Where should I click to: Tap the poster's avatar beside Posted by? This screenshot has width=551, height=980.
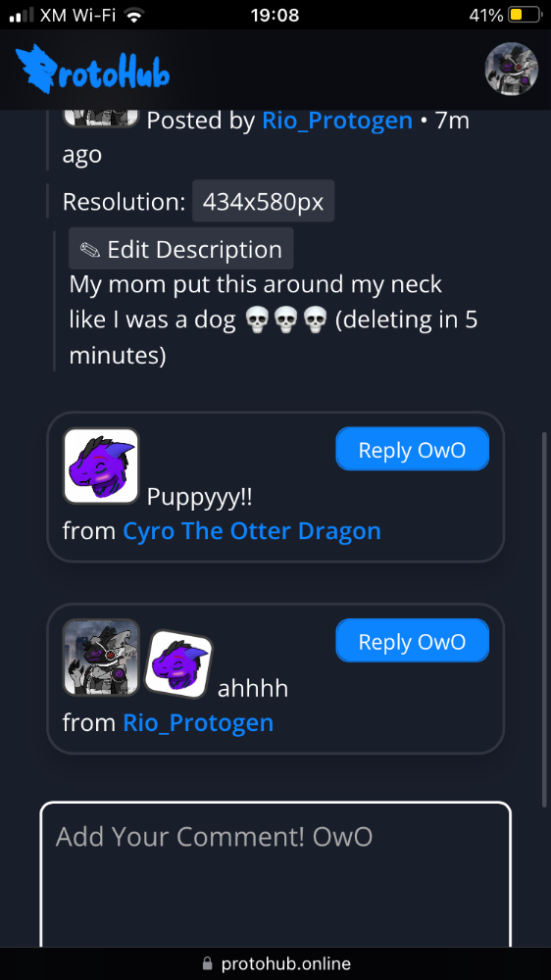[101, 119]
